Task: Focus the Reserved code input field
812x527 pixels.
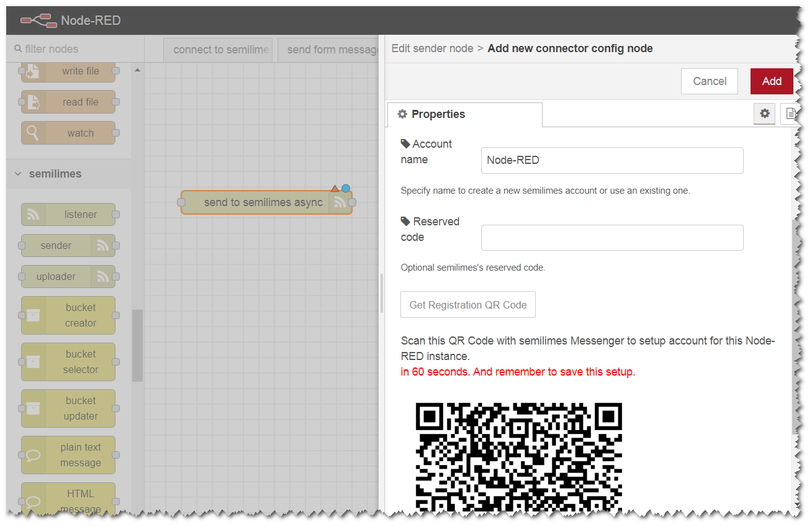Action: tap(612, 238)
